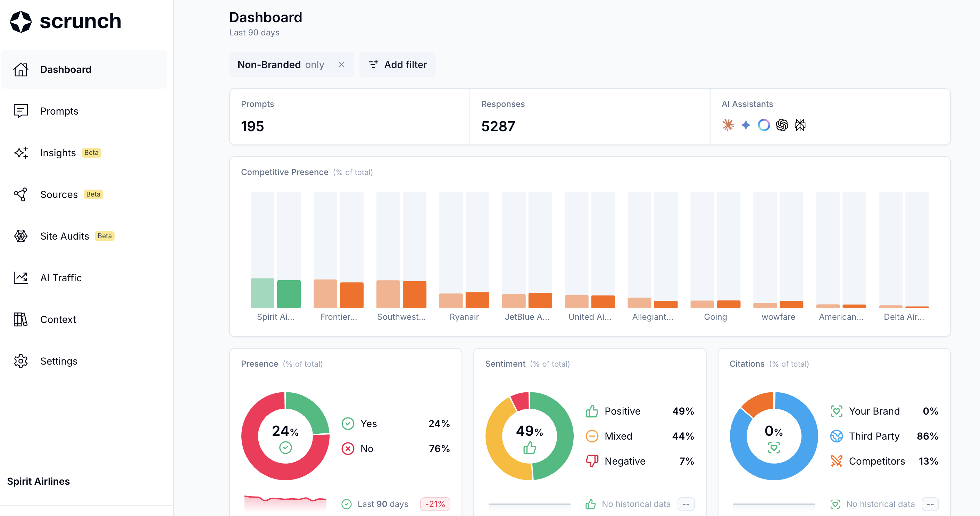The height and width of the screenshot is (516, 980).
Task: Open the Context page
Action: click(x=58, y=319)
